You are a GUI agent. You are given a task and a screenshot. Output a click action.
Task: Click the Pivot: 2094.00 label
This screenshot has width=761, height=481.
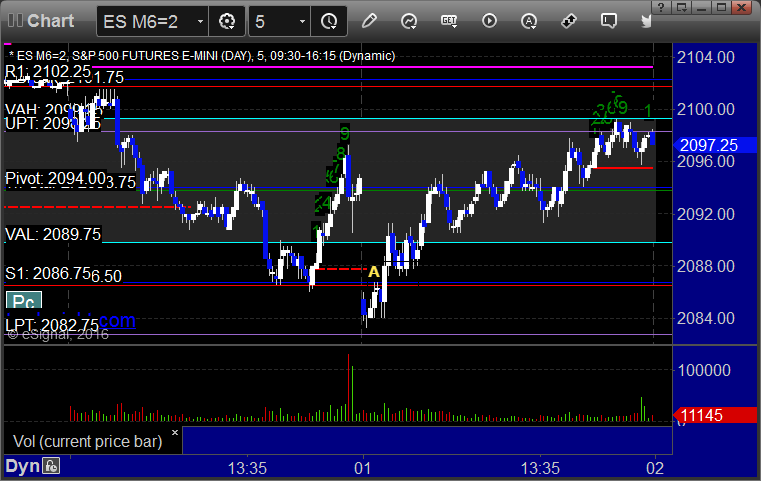click(x=55, y=179)
